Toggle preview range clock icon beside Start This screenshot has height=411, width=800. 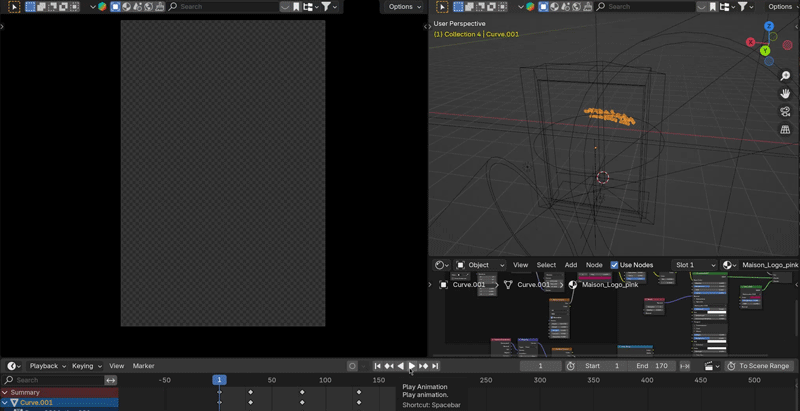tap(570, 366)
